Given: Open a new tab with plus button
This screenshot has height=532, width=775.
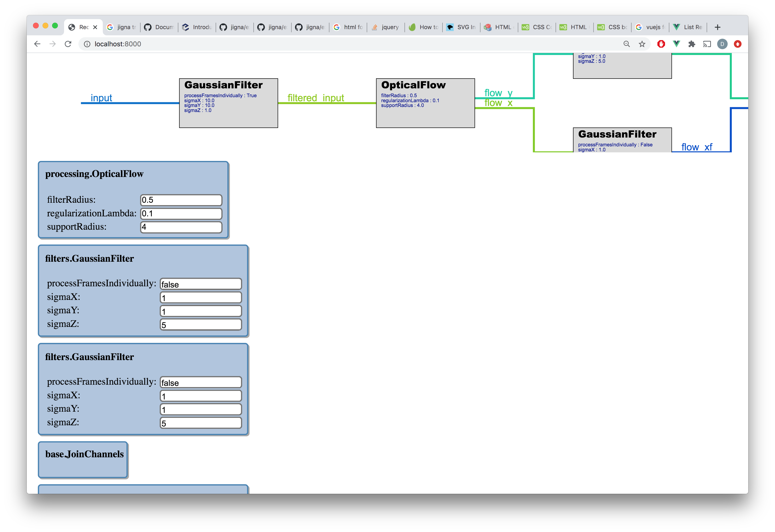Looking at the screenshot, I should (718, 27).
